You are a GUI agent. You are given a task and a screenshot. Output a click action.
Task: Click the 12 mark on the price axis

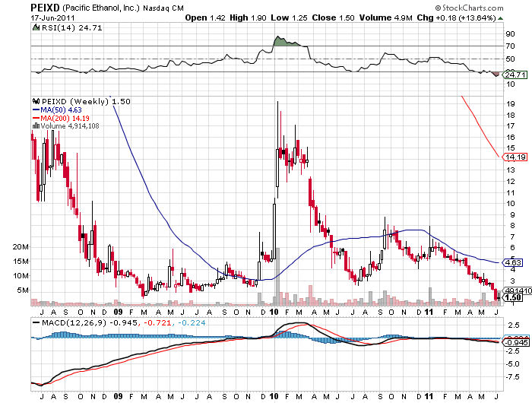pos(511,181)
